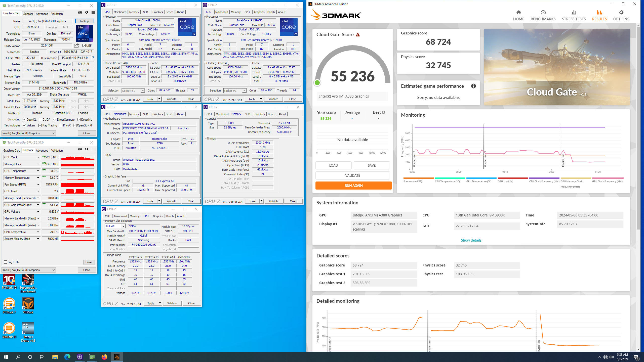Viewport: 644px width, 362px height.
Task: Open the Tools dropdown arrow in CPU-Z SPD window
Action: coord(160,303)
